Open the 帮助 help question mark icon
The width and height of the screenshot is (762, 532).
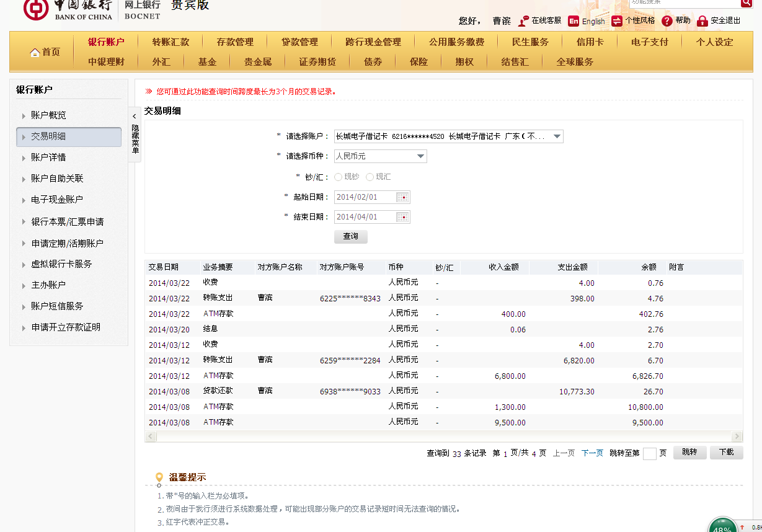coord(667,21)
